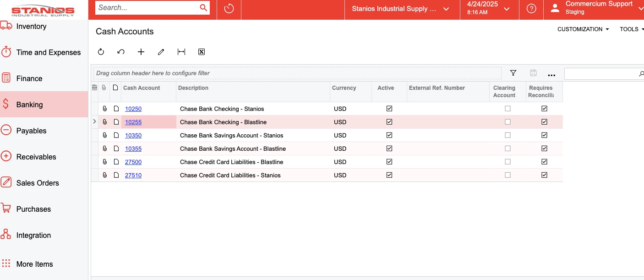This screenshot has width=644, height=280.
Task: Open the Finance workspace
Action: point(44,78)
